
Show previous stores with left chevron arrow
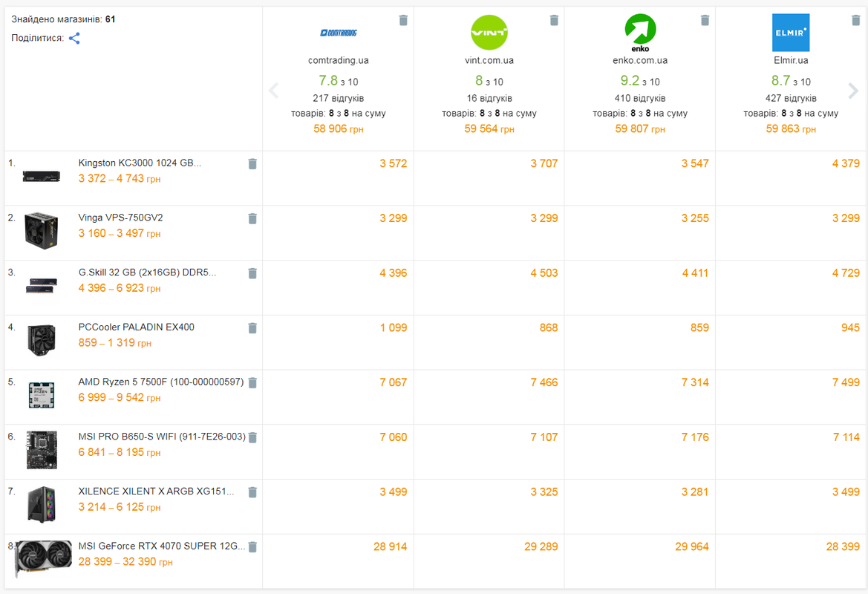[x=273, y=91]
